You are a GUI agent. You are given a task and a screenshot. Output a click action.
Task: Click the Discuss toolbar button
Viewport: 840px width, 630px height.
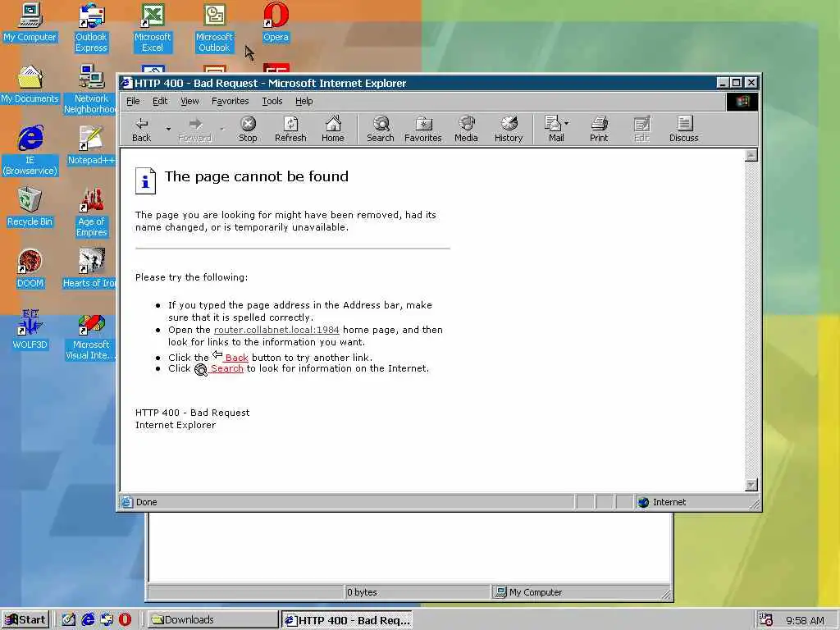coord(683,130)
